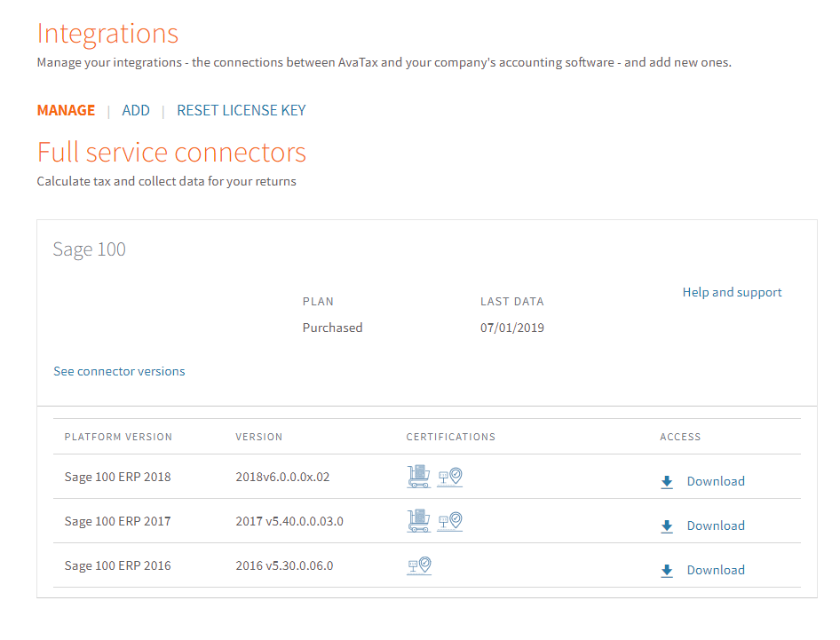Click the PLAN label
The image size is (840, 640).
pyautogui.click(x=318, y=302)
